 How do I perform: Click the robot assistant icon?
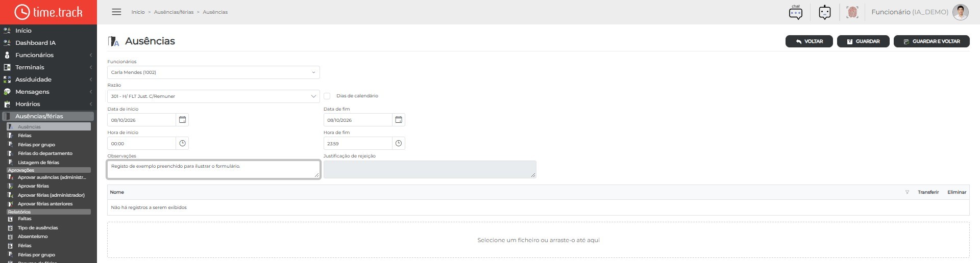824,12
